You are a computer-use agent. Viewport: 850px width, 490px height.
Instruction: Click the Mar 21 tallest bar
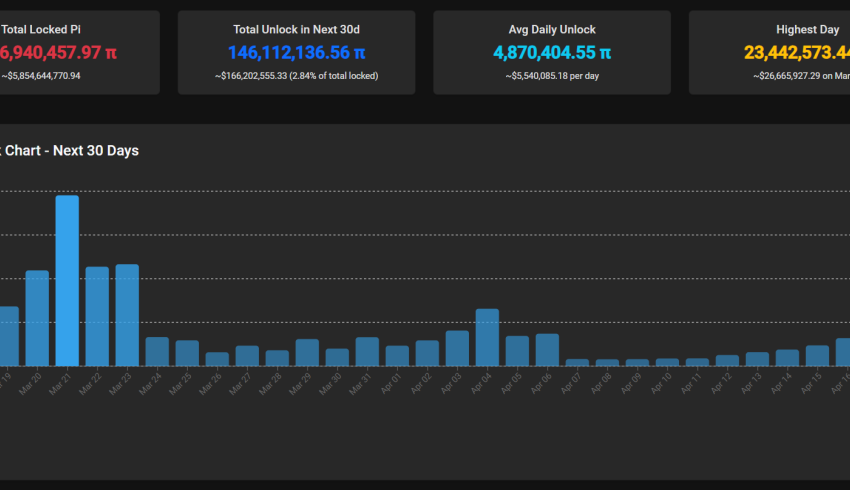(67, 281)
